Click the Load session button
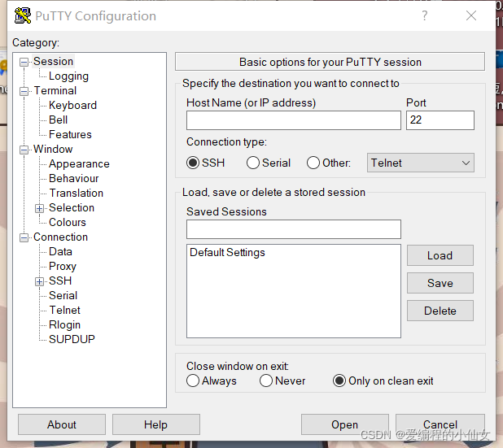Image resolution: width=503 pixels, height=448 pixels. (440, 255)
